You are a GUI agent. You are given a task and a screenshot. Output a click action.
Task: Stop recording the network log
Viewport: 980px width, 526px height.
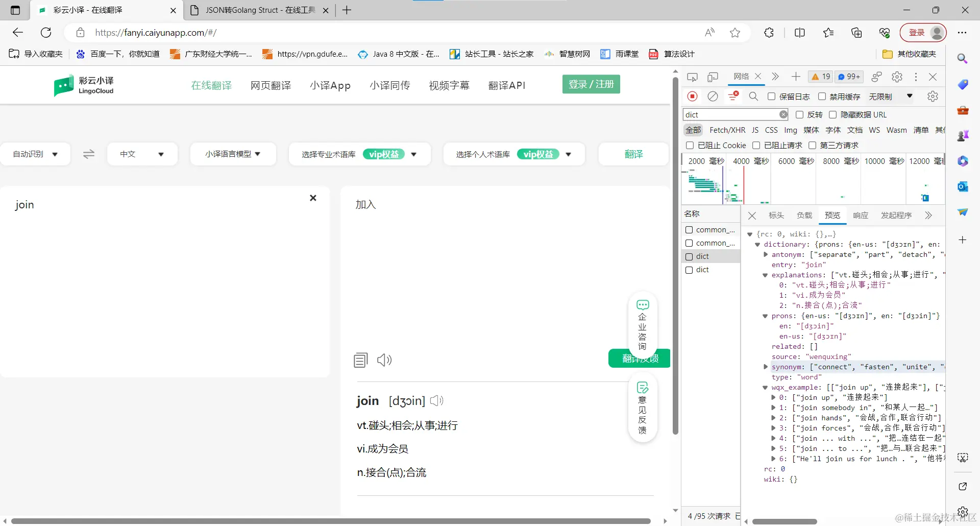pos(693,96)
